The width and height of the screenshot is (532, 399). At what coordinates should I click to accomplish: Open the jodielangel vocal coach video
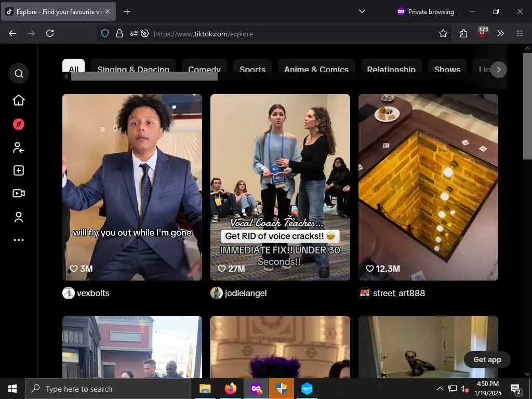(280, 187)
